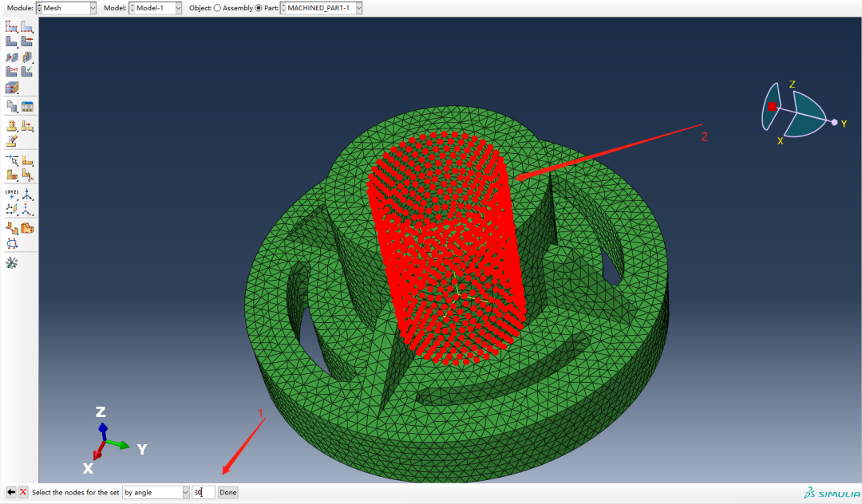This screenshot has height=504, width=862.
Task: Click the Seed Part tool icon
Action: click(x=11, y=26)
